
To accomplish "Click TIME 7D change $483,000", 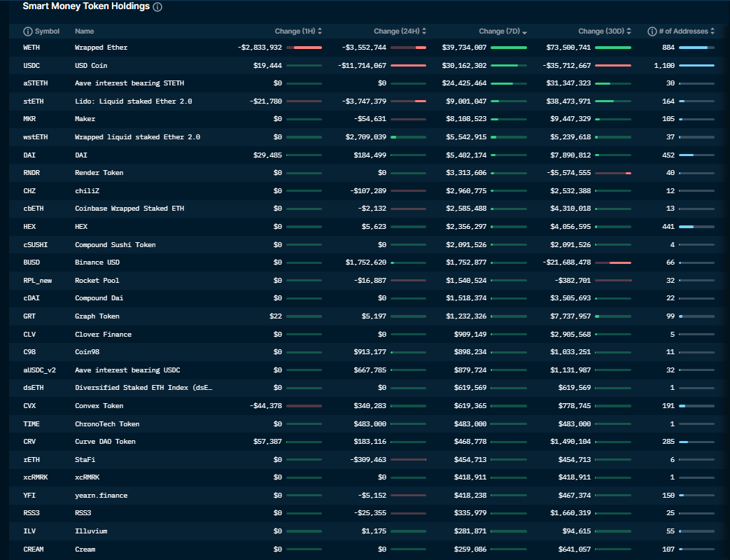I will pyautogui.click(x=470, y=424).
